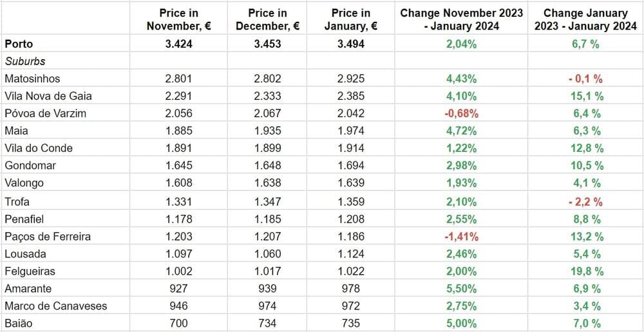644x332 pixels.
Task: Select Felgueiras' 19,8 % yearly change
Action: pyautogui.click(x=585, y=271)
